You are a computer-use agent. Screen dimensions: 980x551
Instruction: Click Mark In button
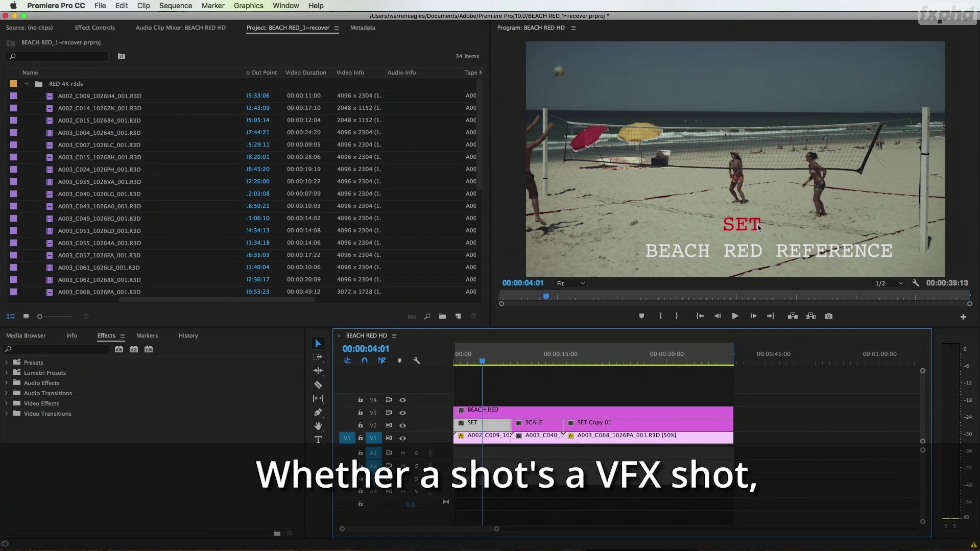click(660, 316)
